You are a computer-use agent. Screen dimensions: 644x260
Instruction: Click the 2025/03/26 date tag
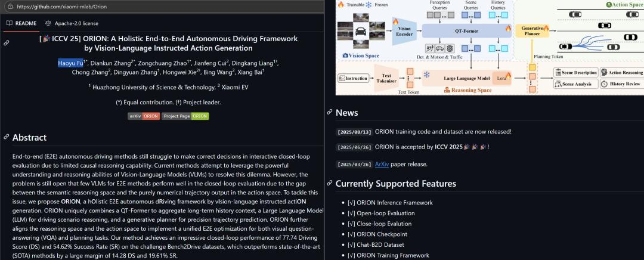354,165
